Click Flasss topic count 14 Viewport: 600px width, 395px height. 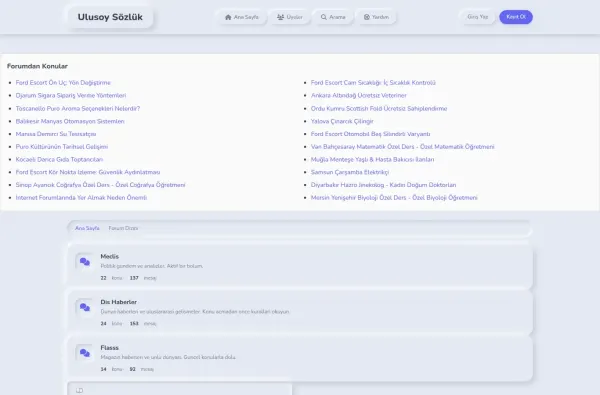(x=103, y=369)
